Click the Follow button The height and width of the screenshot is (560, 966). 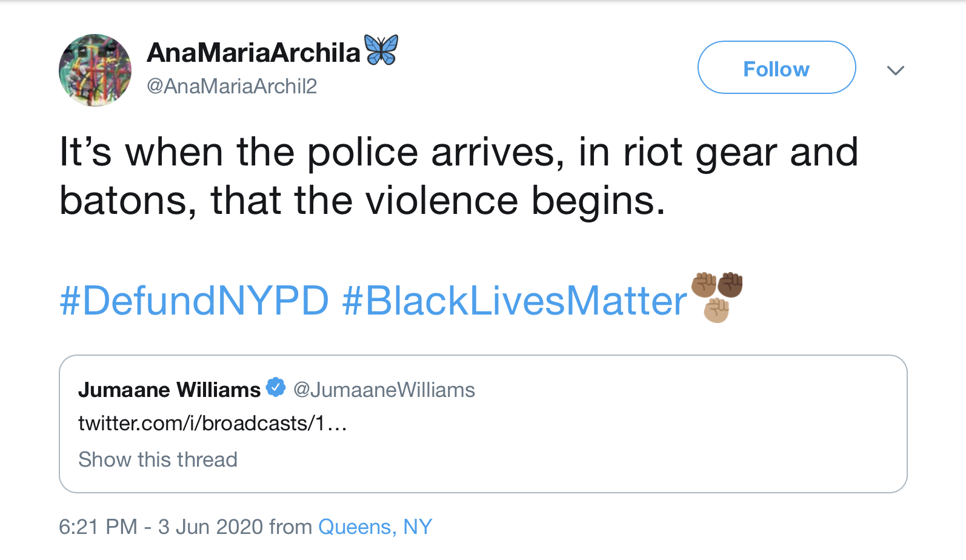(x=776, y=68)
